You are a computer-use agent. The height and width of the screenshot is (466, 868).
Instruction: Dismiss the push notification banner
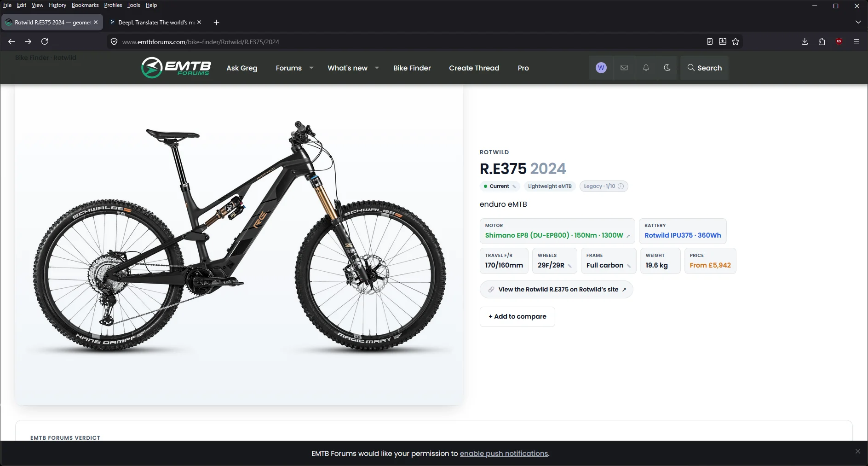click(857, 451)
